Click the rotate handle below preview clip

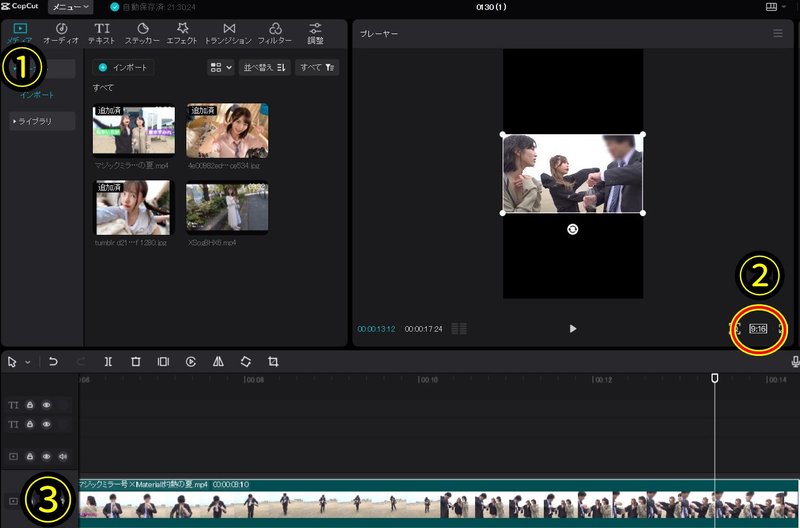572,230
